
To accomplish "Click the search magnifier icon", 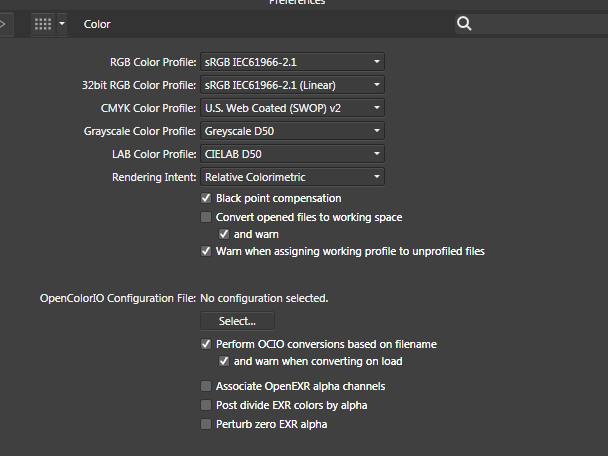I will coord(464,24).
